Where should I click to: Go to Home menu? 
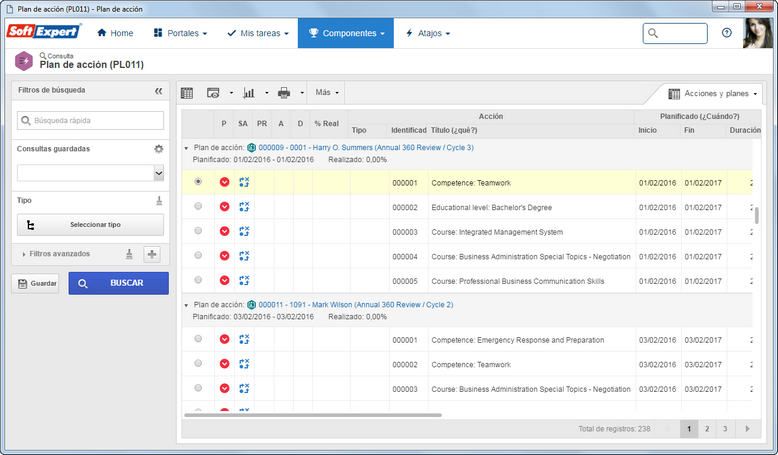point(115,33)
